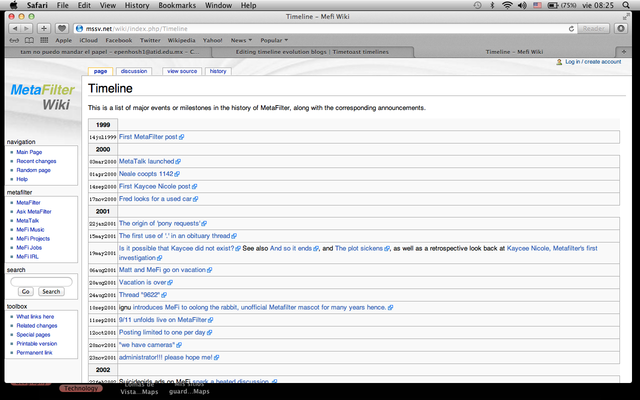Open new tab plus button
This screenshot has height=400, width=640.
point(623,52)
